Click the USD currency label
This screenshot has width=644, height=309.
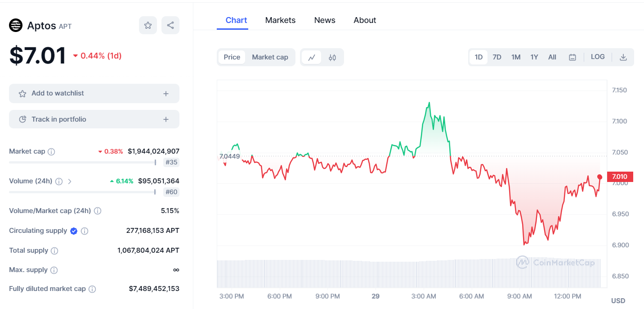click(x=618, y=301)
